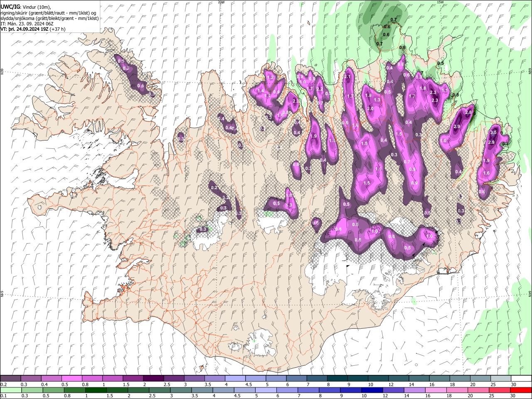Viewport: 532px width, 399px height.
Task: Click the "1.4" snowfall value on the northern peninsula
Action: [x=261, y=91]
